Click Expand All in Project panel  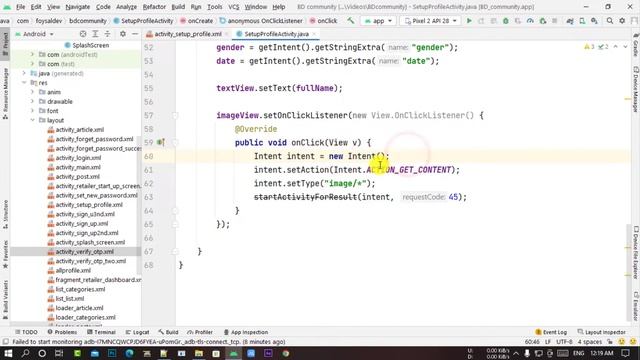coord(95,34)
